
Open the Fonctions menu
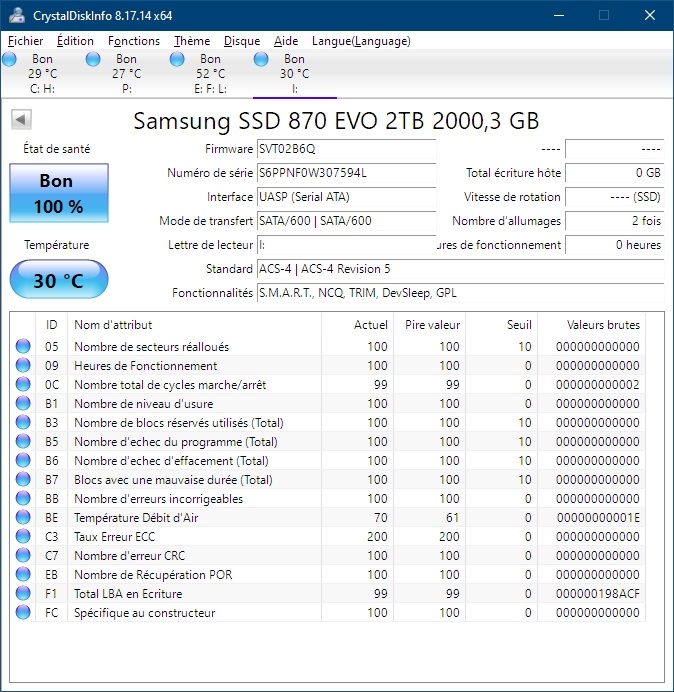click(134, 41)
